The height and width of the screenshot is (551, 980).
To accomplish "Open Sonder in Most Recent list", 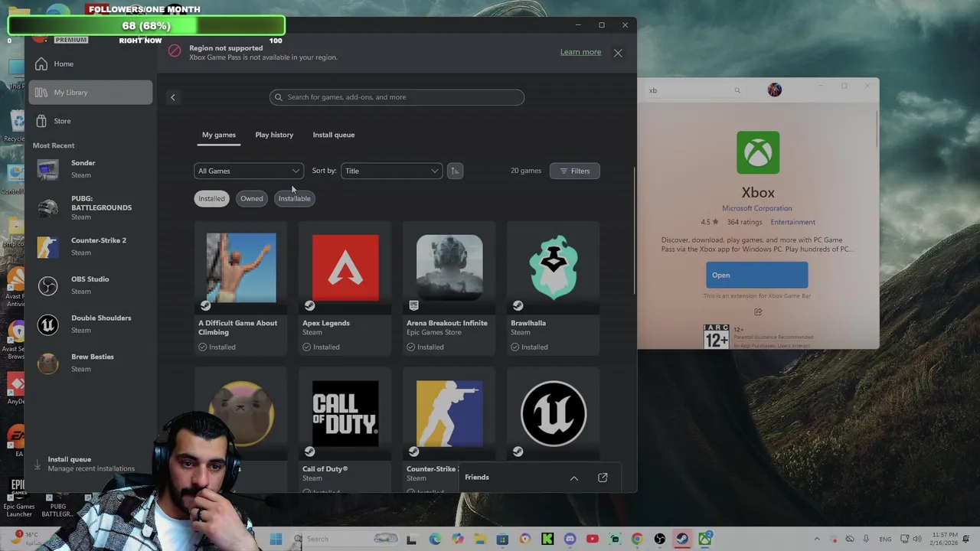I will click(x=90, y=168).
